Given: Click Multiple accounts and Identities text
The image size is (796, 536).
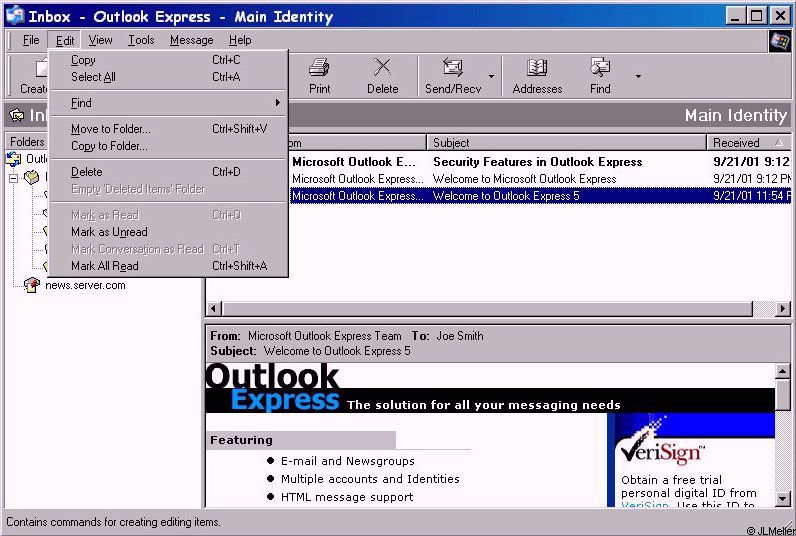Looking at the screenshot, I should [x=370, y=479].
